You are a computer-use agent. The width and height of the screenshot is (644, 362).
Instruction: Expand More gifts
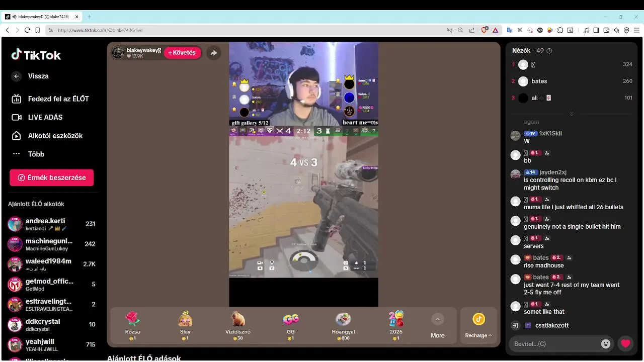coord(437,326)
